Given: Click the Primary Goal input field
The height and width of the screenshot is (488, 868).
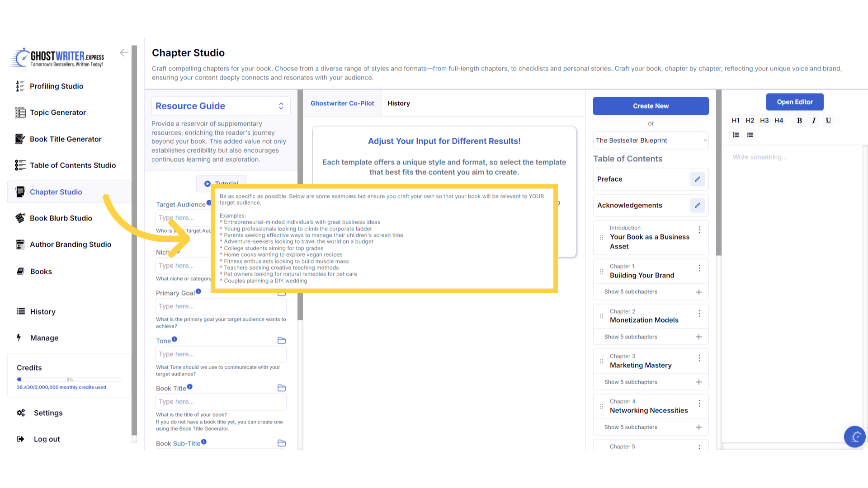Looking at the screenshot, I should (x=221, y=306).
